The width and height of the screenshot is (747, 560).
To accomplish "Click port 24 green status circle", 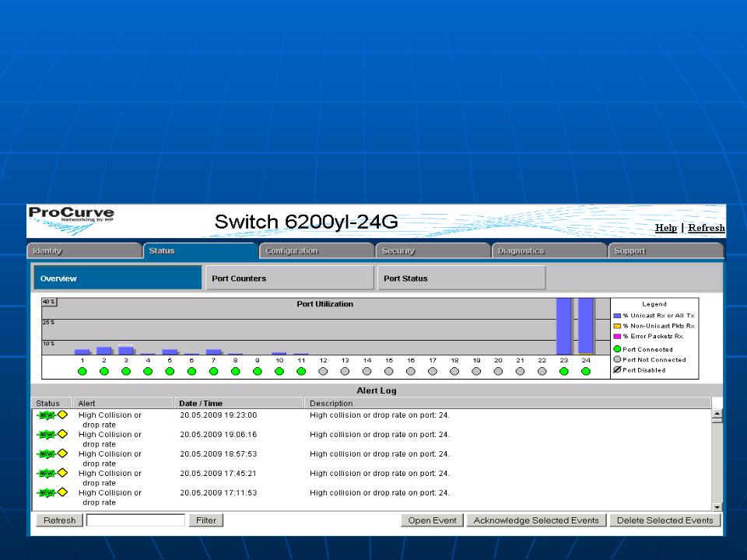I will pos(586,372).
